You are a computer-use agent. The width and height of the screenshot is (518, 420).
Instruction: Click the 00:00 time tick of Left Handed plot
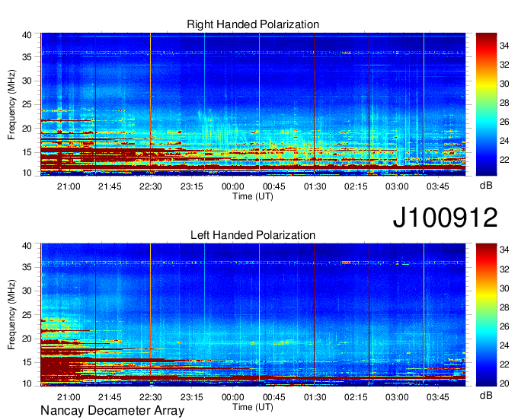point(233,397)
